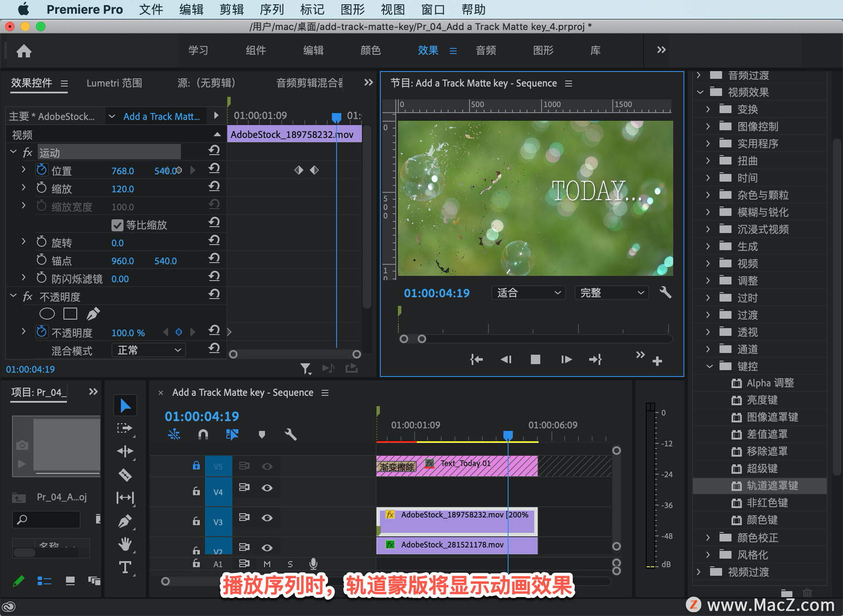Viewport: 843px width, 616px height.
Task: Select the Selection arrow tool
Action: coord(125,405)
